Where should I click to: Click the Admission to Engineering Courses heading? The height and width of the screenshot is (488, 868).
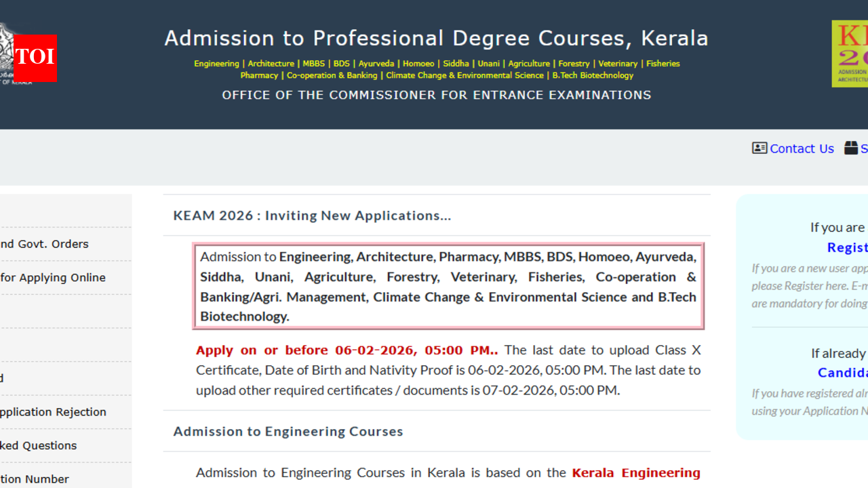point(288,431)
